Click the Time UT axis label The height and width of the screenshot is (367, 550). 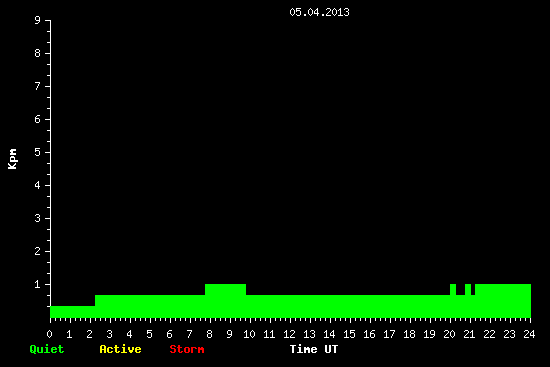314,349
